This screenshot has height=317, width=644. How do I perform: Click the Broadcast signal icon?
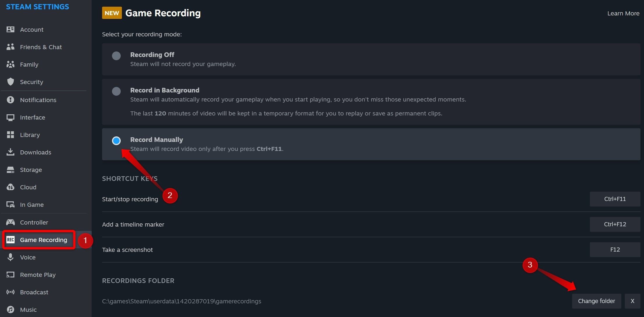(10, 292)
